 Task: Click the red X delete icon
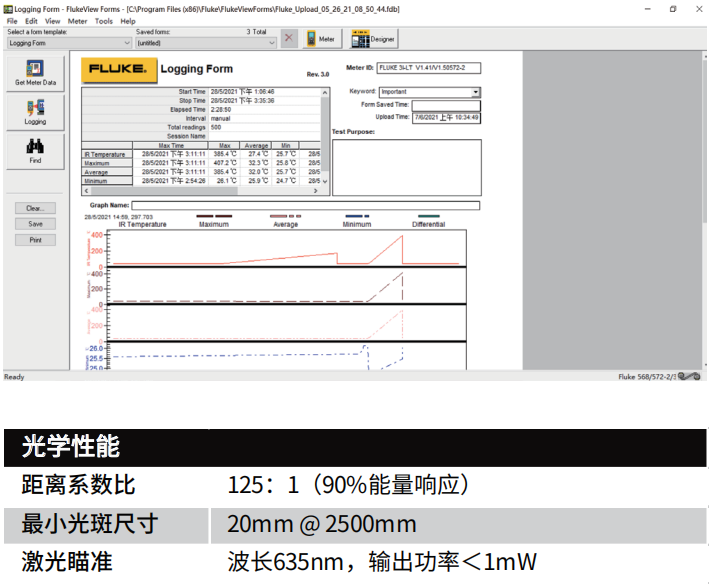coord(289,39)
